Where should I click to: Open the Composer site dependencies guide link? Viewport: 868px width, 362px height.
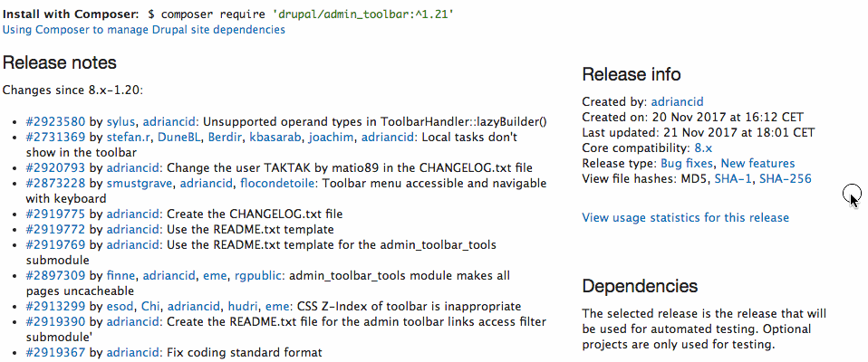pos(143,30)
